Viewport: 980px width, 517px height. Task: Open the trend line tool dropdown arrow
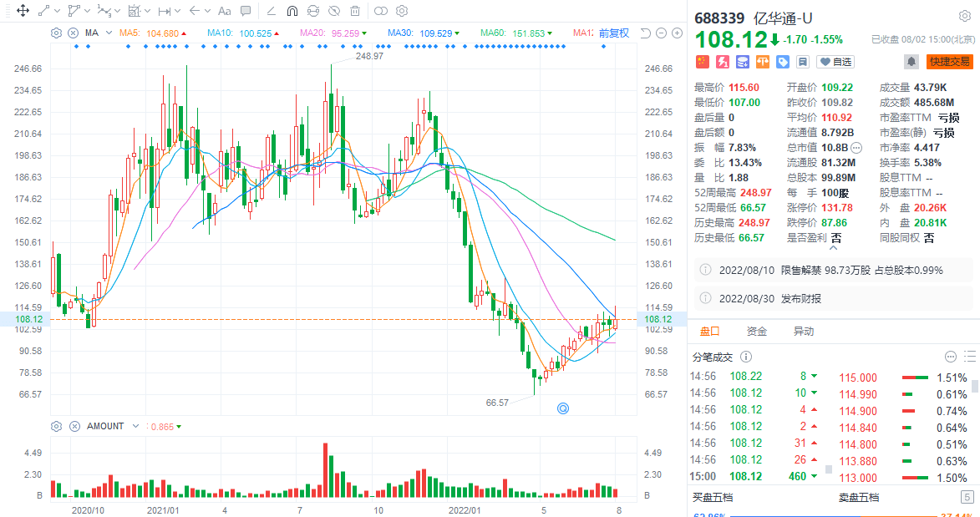(x=57, y=11)
